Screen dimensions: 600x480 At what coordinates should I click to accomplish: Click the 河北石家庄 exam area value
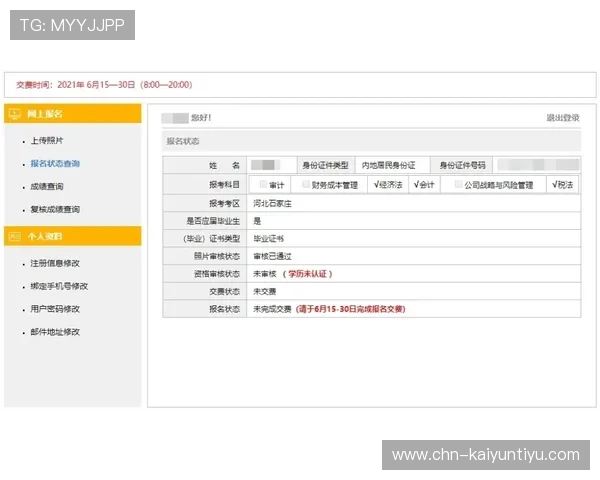coord(272,204)
